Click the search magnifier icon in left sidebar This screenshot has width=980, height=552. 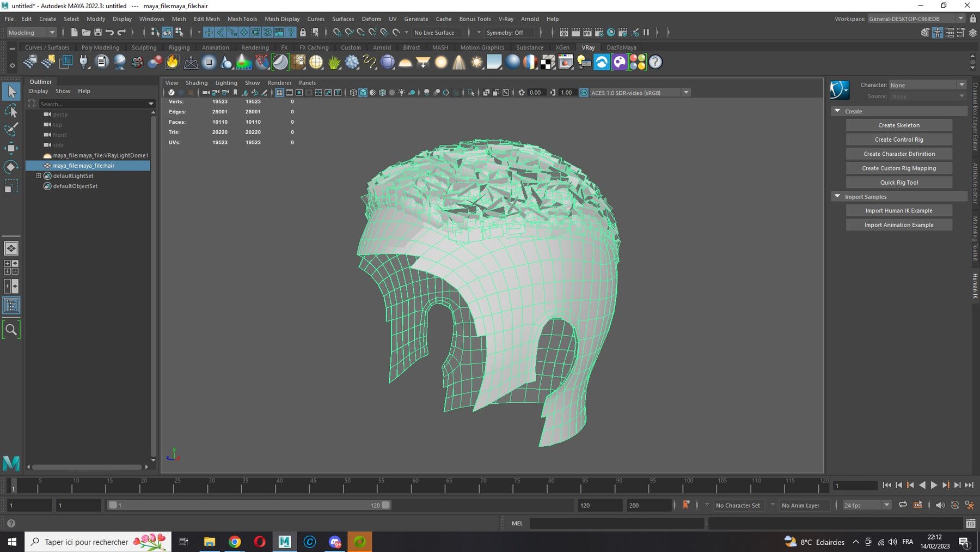[x=11, y=330]
